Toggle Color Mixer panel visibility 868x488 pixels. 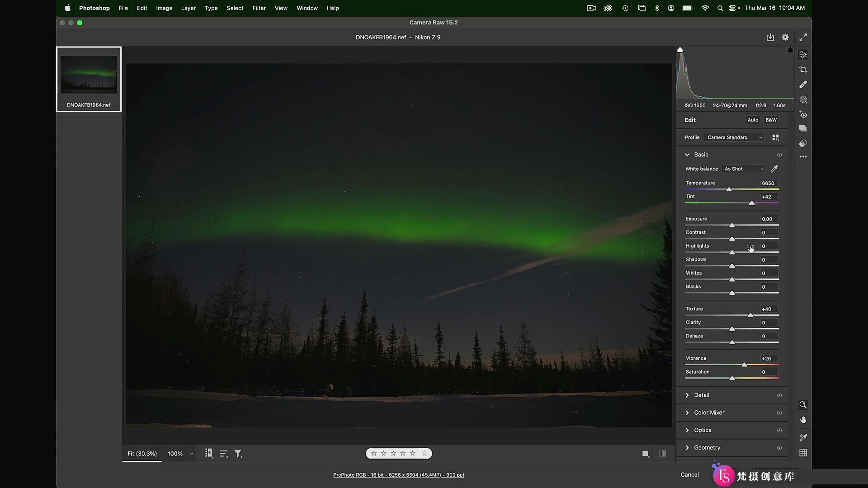tap(779, 413)
